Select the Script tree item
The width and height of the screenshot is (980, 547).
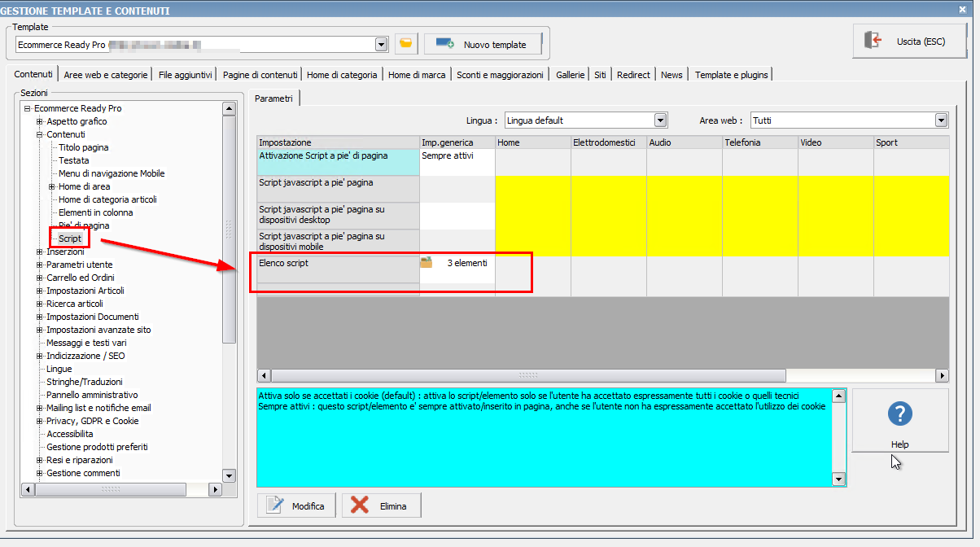(70, 238)
